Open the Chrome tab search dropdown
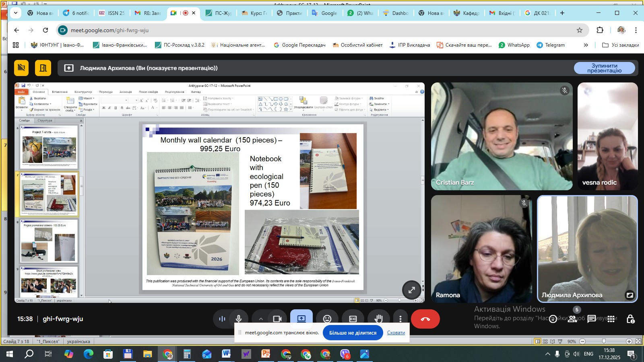 [15, 13]
